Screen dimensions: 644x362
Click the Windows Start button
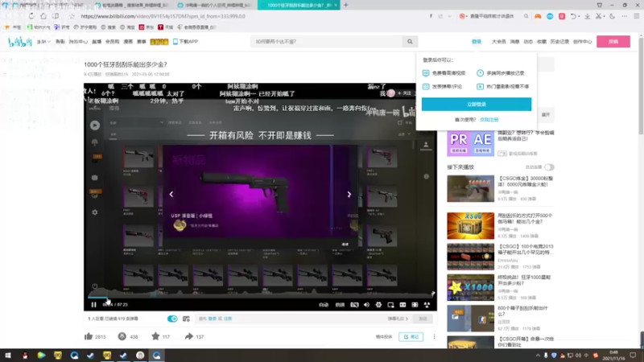click(8, 356)
